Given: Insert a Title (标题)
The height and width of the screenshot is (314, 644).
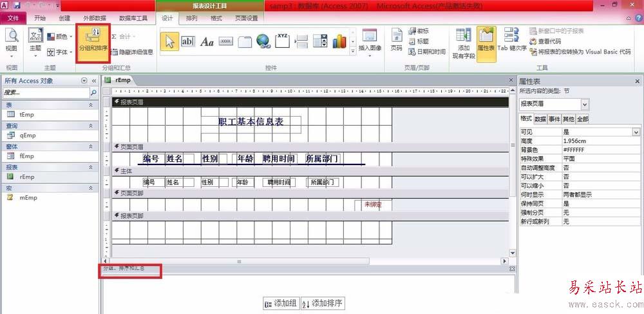Looking at the screenshot, I should coord(419,41).
